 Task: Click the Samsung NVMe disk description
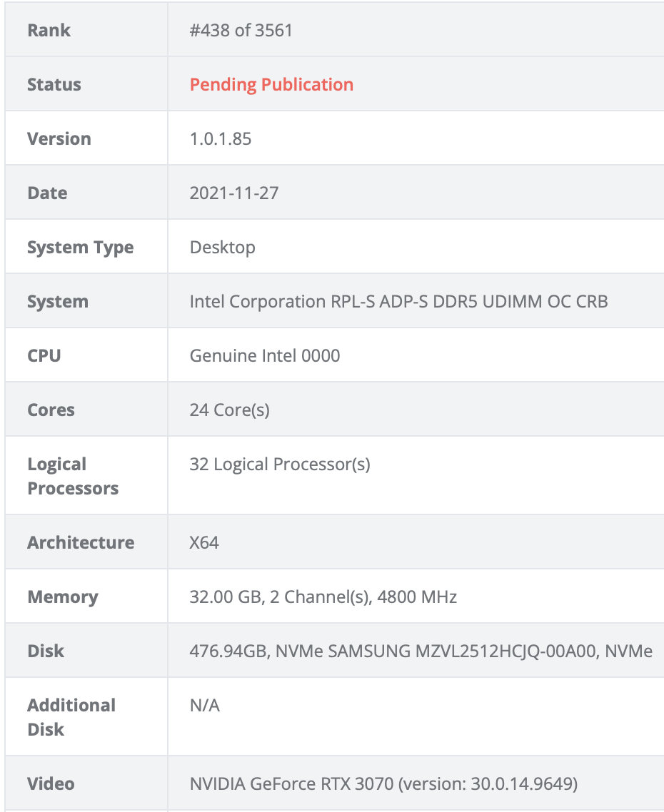tap(421, 651)
